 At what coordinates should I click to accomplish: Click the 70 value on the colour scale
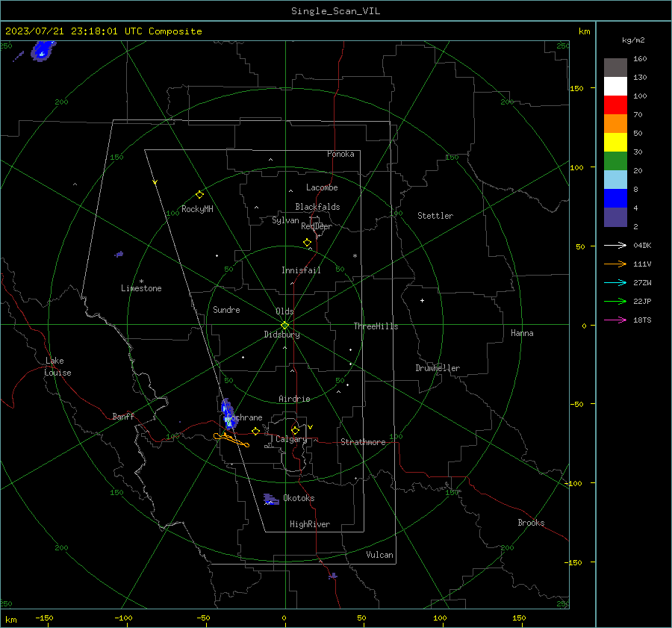point(638,114)
